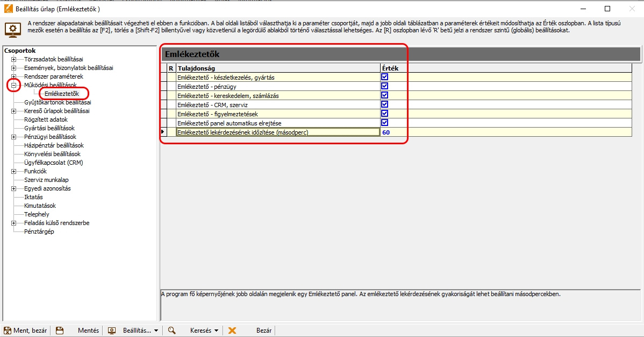
Task: Click the Mentés floppy disk icon
Action: coord(60,331)
